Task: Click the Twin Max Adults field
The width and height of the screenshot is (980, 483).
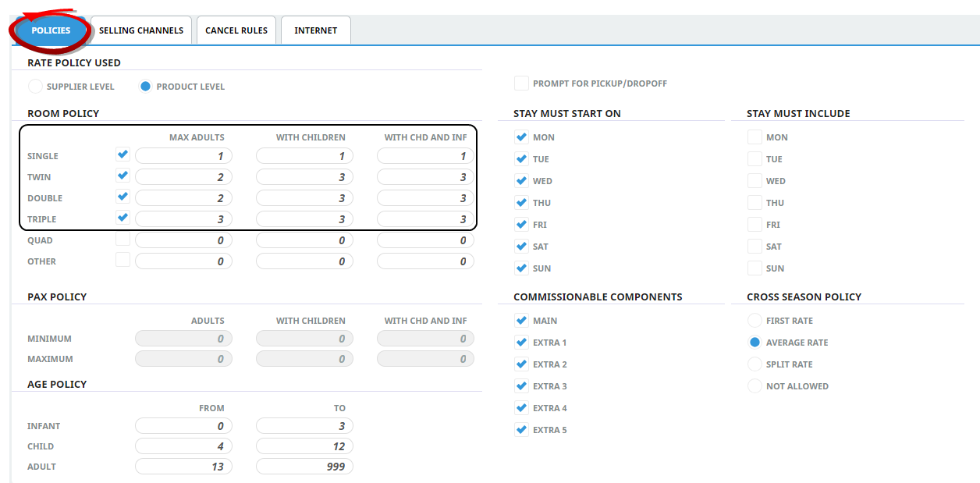Action: [x=183, y=177]
